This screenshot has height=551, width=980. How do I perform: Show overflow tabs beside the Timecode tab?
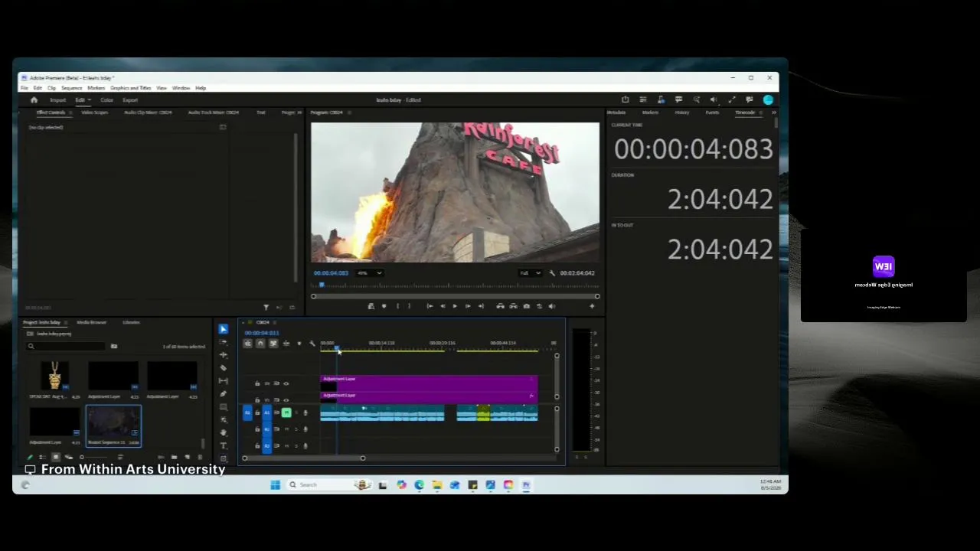coord(773,112)
